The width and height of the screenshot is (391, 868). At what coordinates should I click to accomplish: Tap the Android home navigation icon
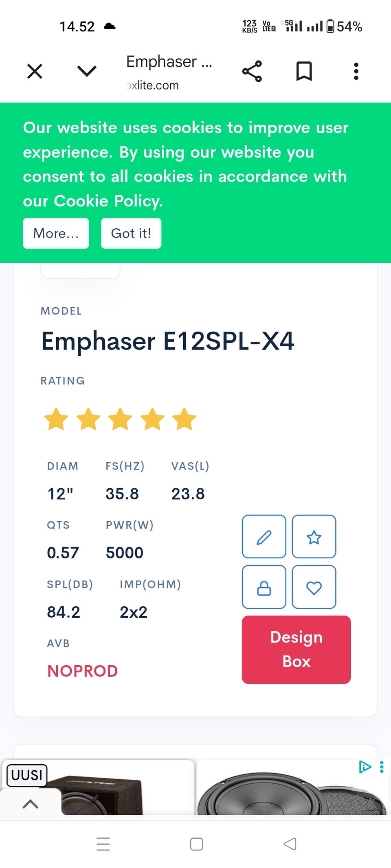(196, 844)
